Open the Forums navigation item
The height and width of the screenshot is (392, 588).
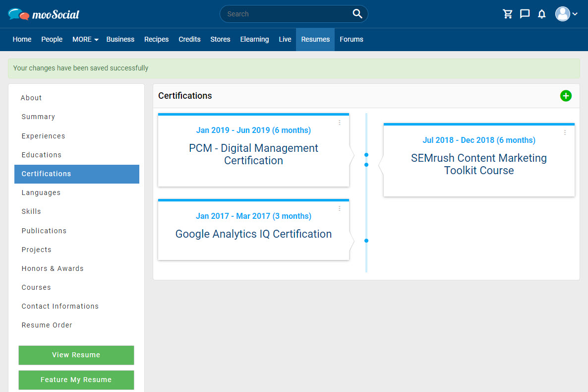click(x=352, y=39)
